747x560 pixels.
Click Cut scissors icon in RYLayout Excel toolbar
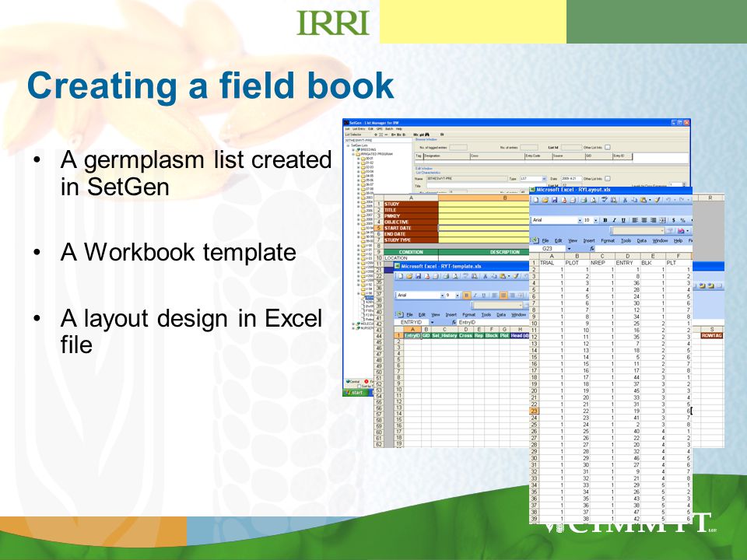pyautogui.click(x=625, y=200)
